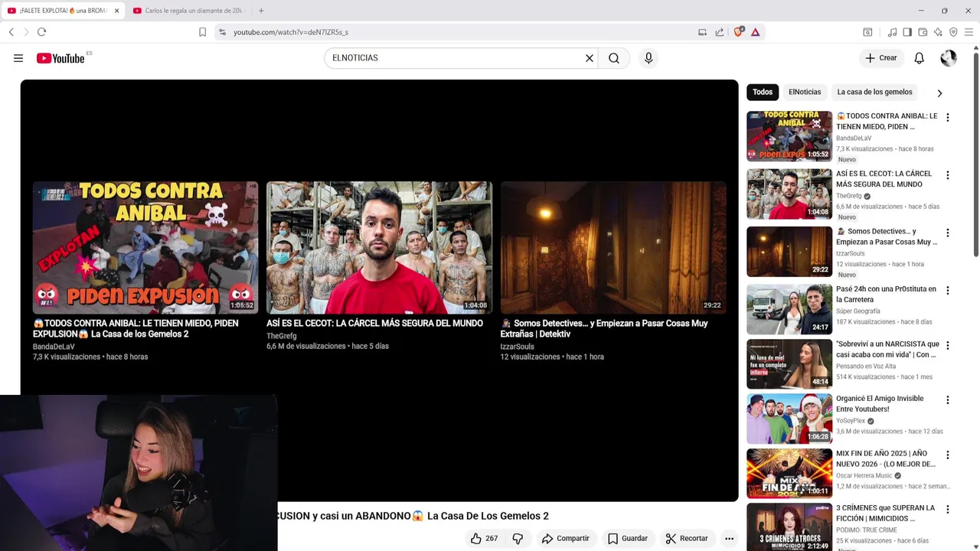
Task: Open the Brave Shields lion icon
Action: click(x=739, y=32)
